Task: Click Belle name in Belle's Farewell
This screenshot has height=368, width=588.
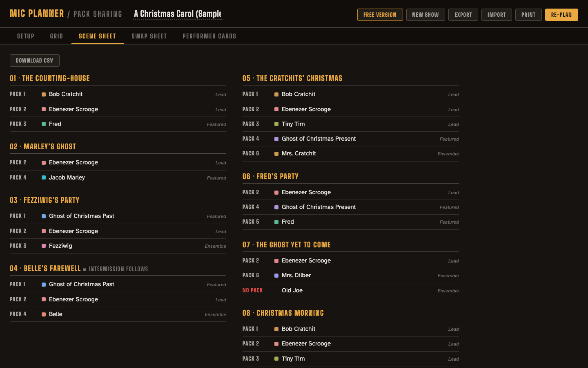Action: point(56,314)
